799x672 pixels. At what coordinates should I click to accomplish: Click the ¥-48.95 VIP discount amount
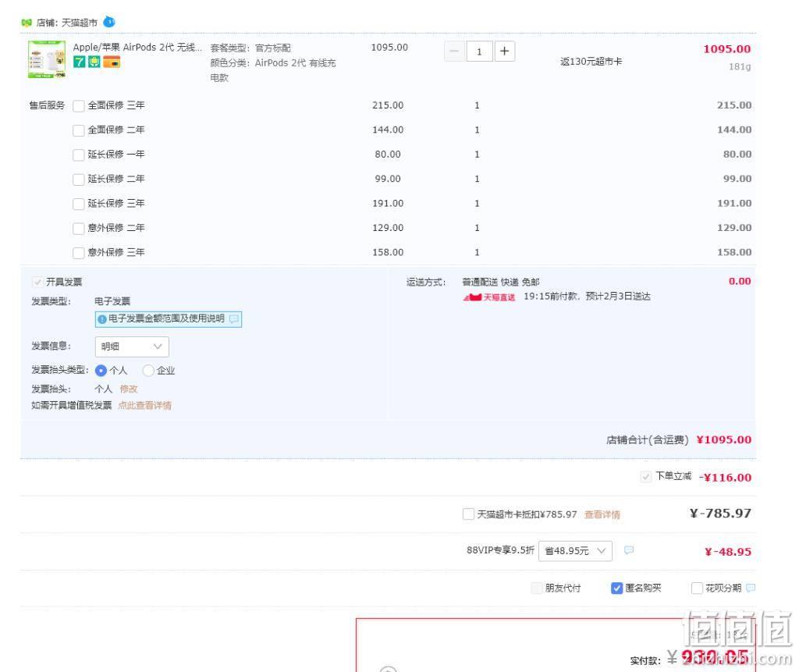coord(728,552)
